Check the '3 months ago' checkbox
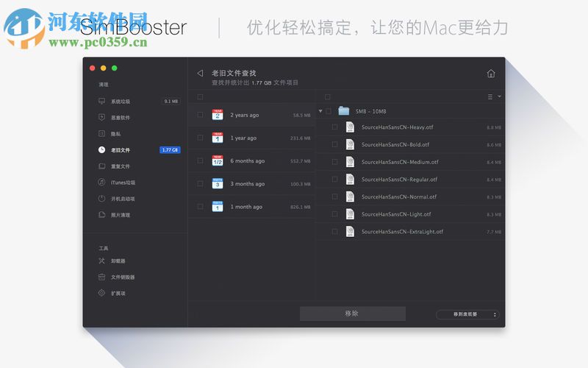588x368 pixels. click(200, 183)
